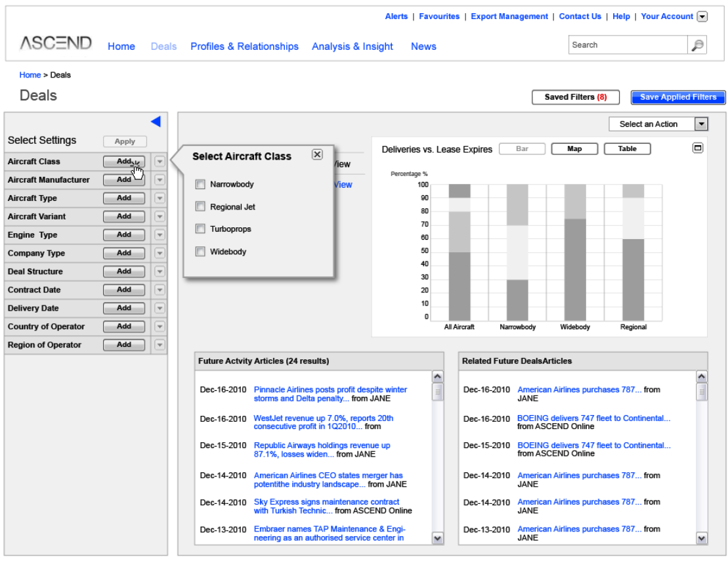
Task: Expand the Contract Date row arrow
Action: [x=160, y=290]
